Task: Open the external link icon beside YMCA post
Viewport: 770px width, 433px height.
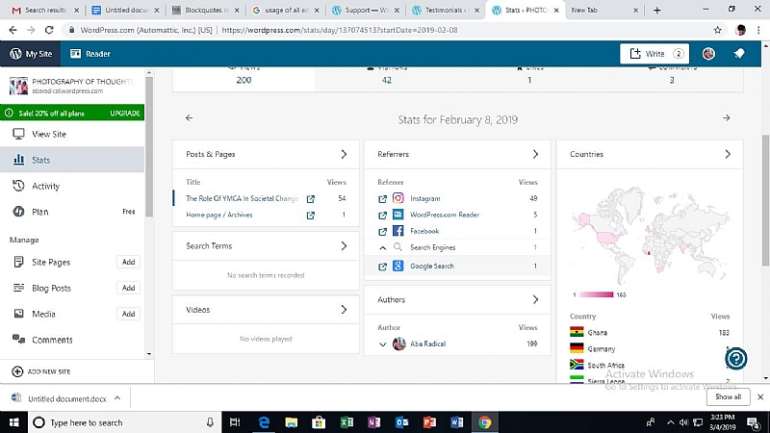Action: tap(310, 199)
